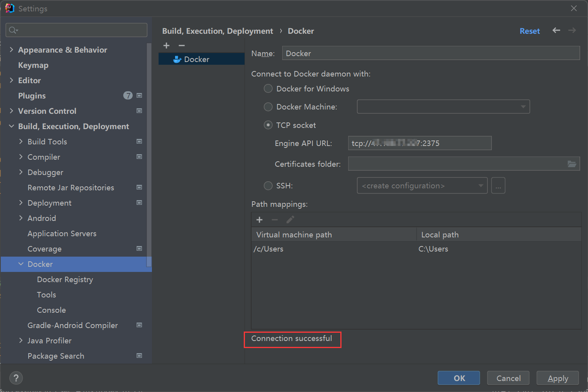Screen dimensions: 588x392
Task: Expand the Version Control section
Action: [x=11, y=111]
